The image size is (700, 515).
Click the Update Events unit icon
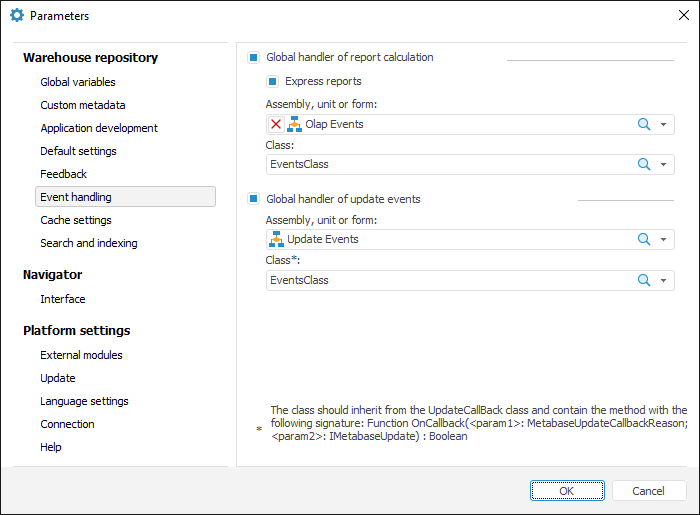(276, 239)
